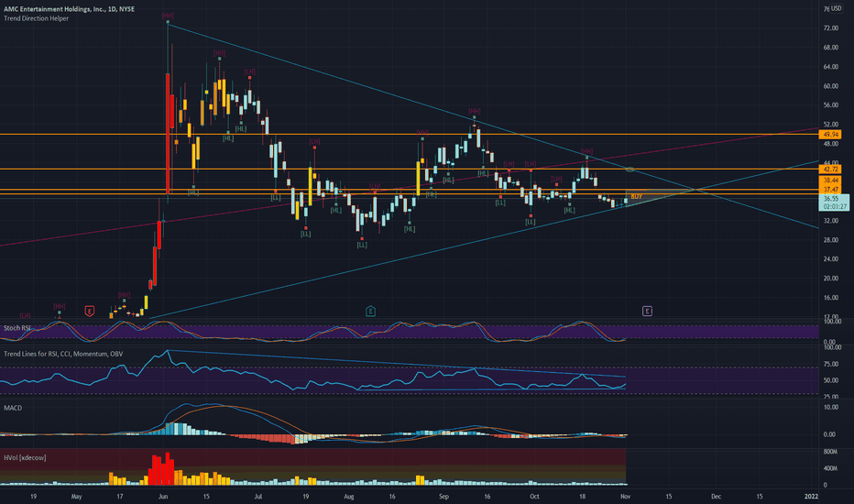Click the Nov date on time axis
The image size is (854, 504).
point(625,497)
